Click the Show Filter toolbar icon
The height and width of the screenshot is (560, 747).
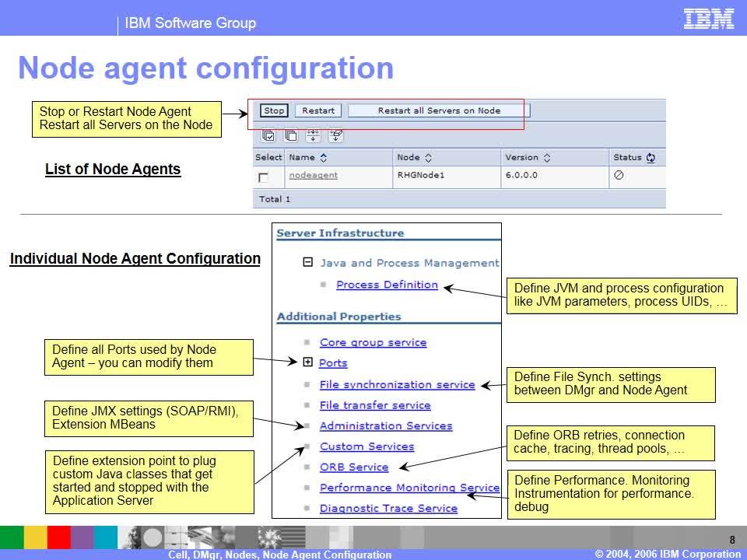[x=313, y=135]
